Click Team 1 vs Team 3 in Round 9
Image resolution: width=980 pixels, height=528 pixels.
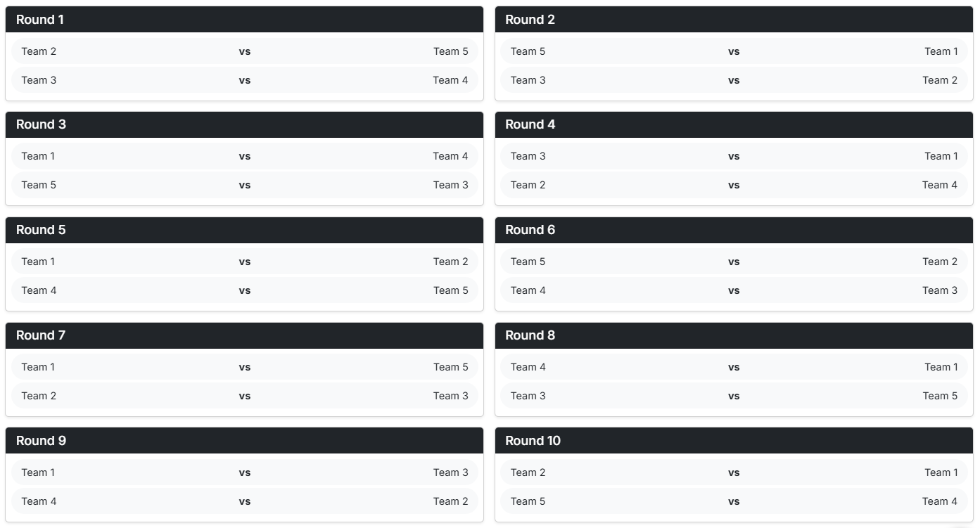[244, 472]
